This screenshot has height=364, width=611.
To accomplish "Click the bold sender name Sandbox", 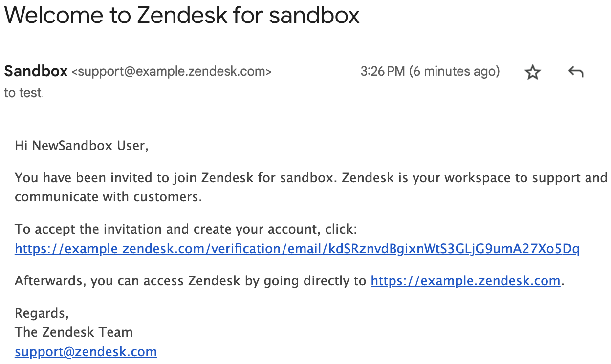I will 36,72.
